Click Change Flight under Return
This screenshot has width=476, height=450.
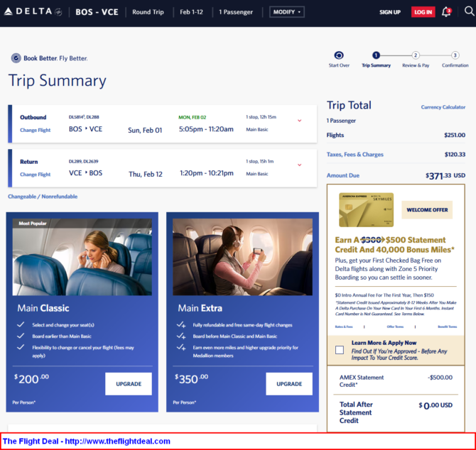[35, 175]
